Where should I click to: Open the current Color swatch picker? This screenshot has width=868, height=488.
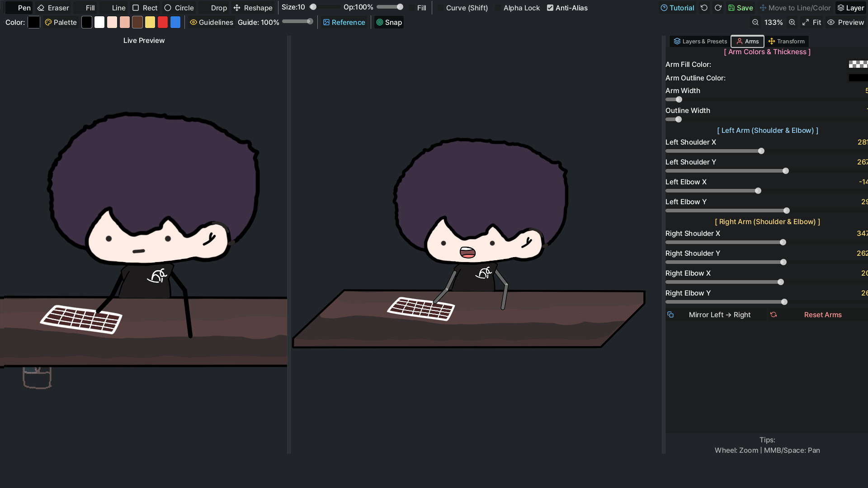pyautogui.click(x=34, y=22)
